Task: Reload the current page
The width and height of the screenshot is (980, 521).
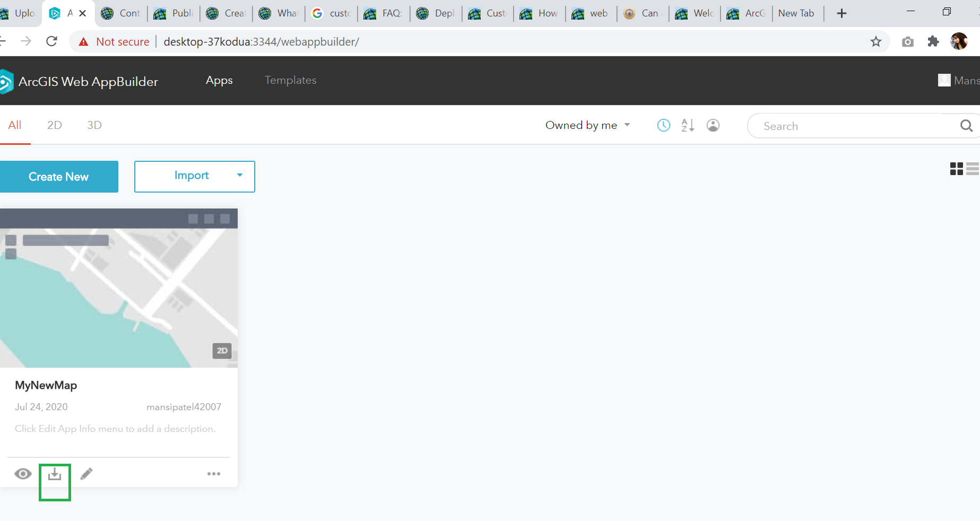Action: coord(51,41)
